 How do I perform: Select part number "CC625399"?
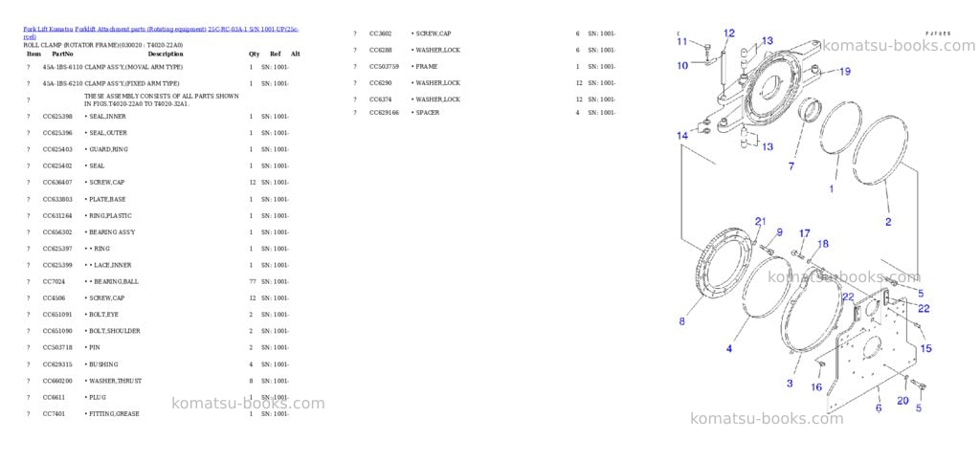[x=57, y=265]
